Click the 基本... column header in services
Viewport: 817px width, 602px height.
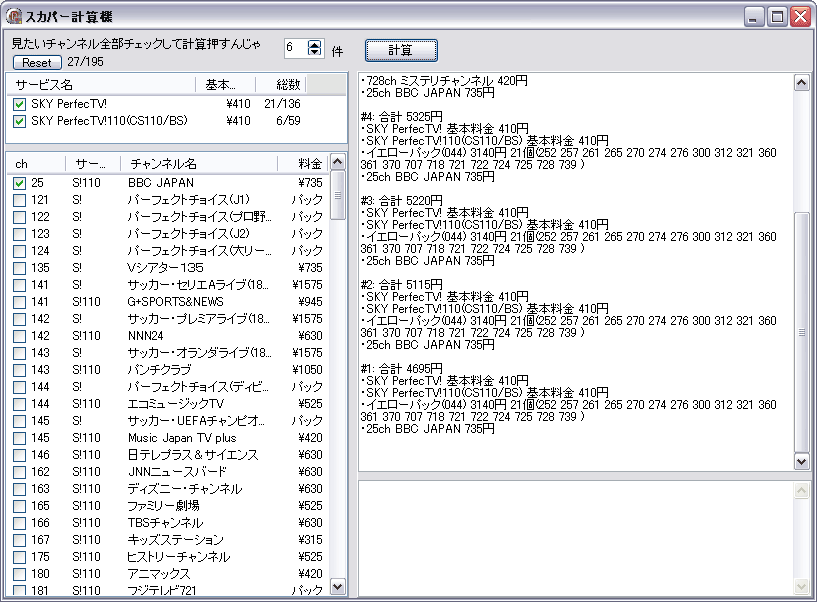225,84
